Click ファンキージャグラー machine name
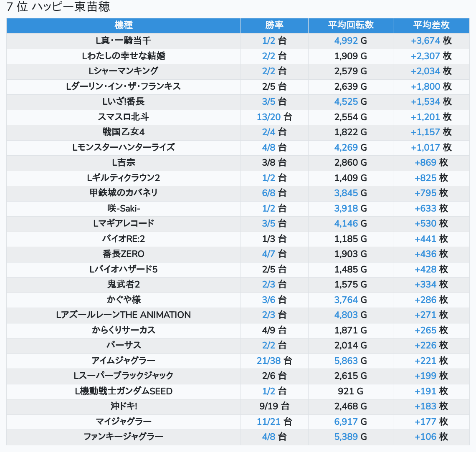This screenshot has height=452, width=476. point(124,437)
